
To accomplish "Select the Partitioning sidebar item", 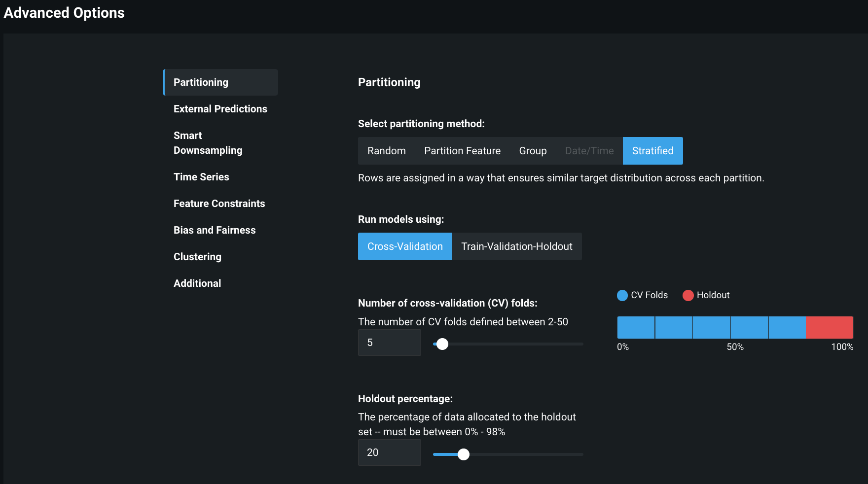I will [x=201, y=82].
